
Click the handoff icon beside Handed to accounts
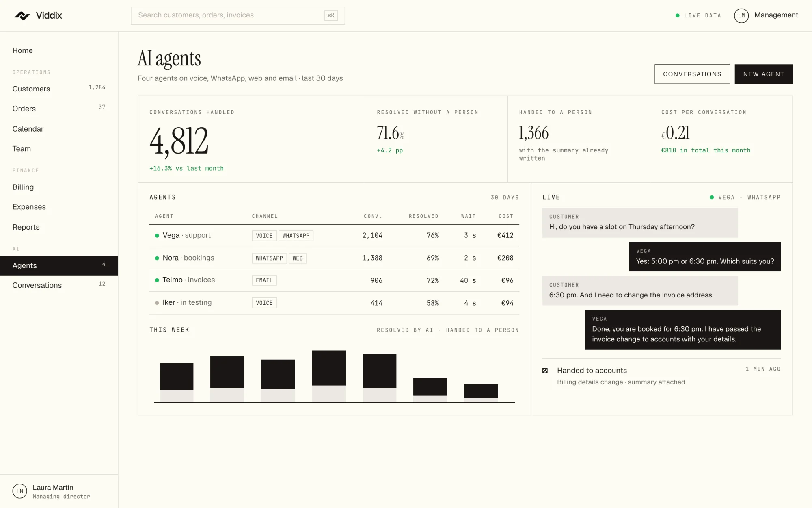click(x=545, y=371)
